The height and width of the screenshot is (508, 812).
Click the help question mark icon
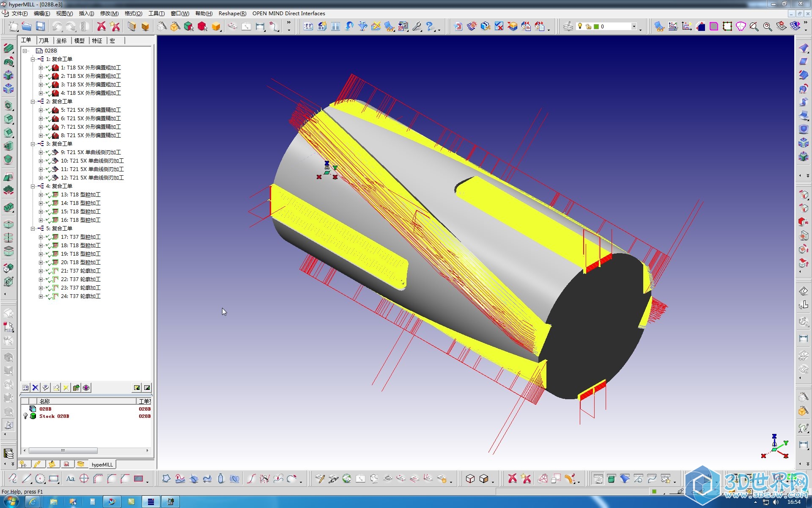tap(430, 27)
